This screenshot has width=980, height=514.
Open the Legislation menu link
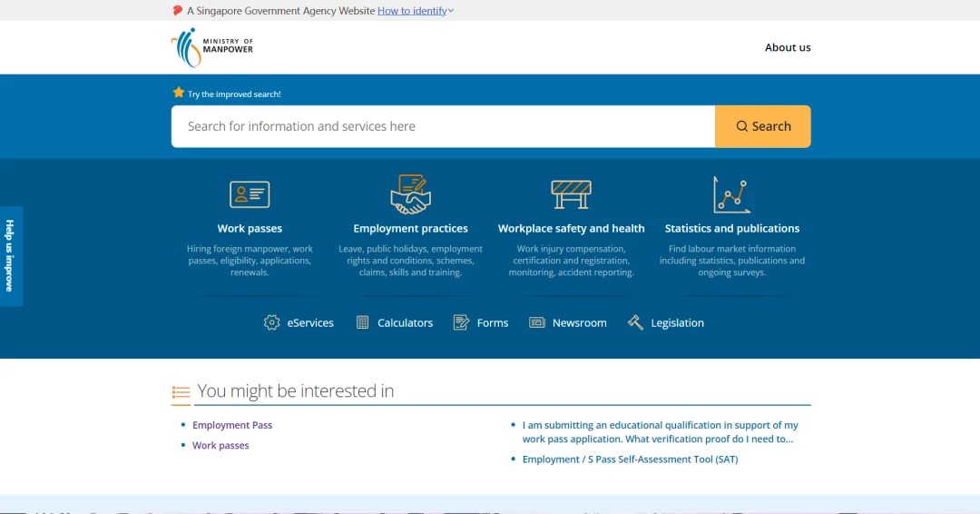coord(678,322)
